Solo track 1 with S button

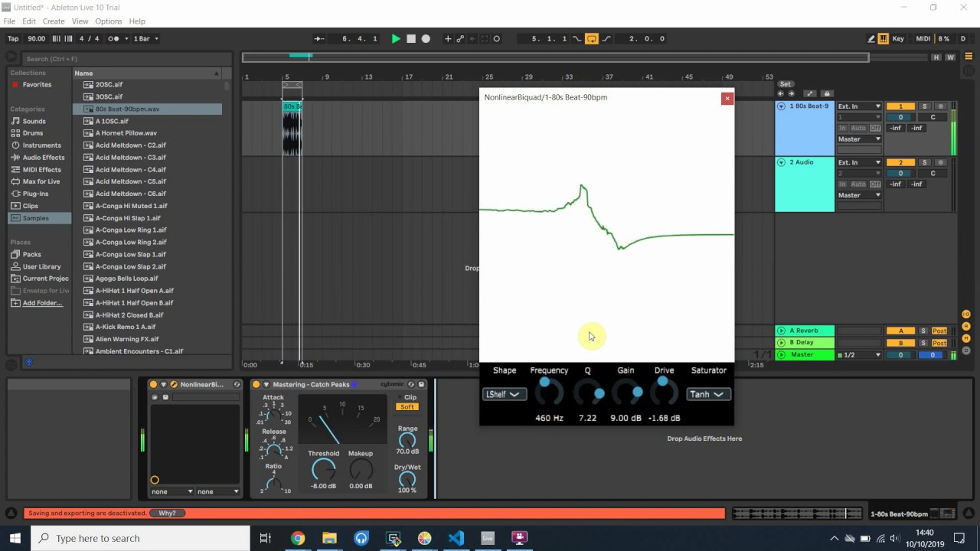pos(924,106)
